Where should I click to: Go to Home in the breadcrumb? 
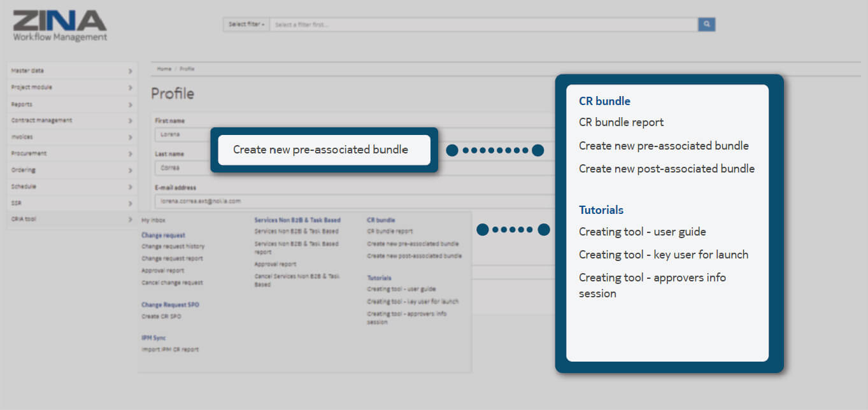[164, 69]
